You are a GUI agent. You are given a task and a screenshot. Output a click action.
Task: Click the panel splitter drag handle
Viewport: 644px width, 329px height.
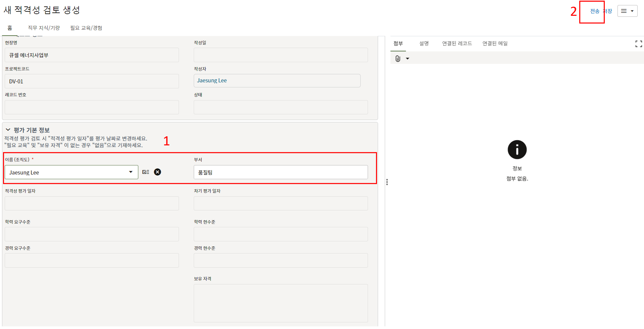[387, 182]
